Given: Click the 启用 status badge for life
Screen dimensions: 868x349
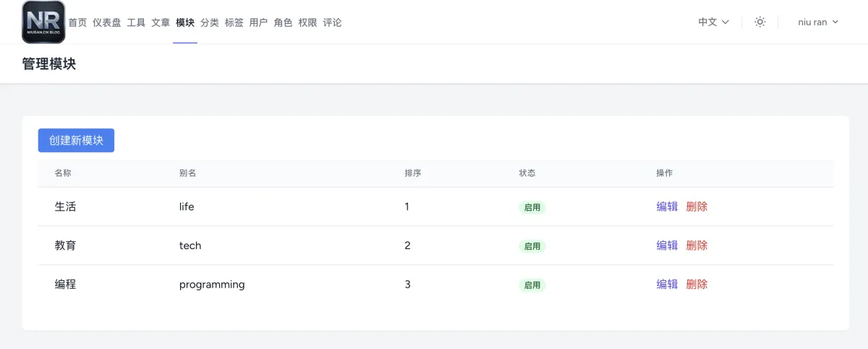Looking at the screenshot, I should click(532, 207).
